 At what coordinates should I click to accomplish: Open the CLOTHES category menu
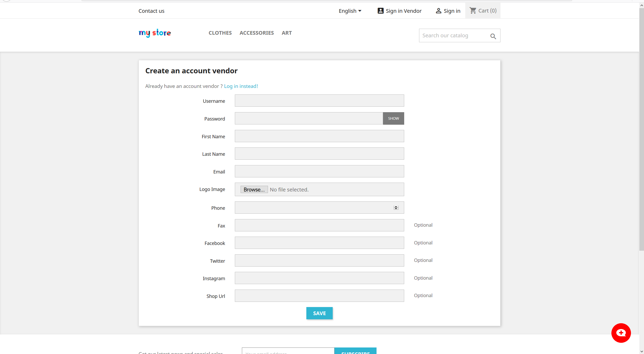pyautogui.click(x=220, y=32)
